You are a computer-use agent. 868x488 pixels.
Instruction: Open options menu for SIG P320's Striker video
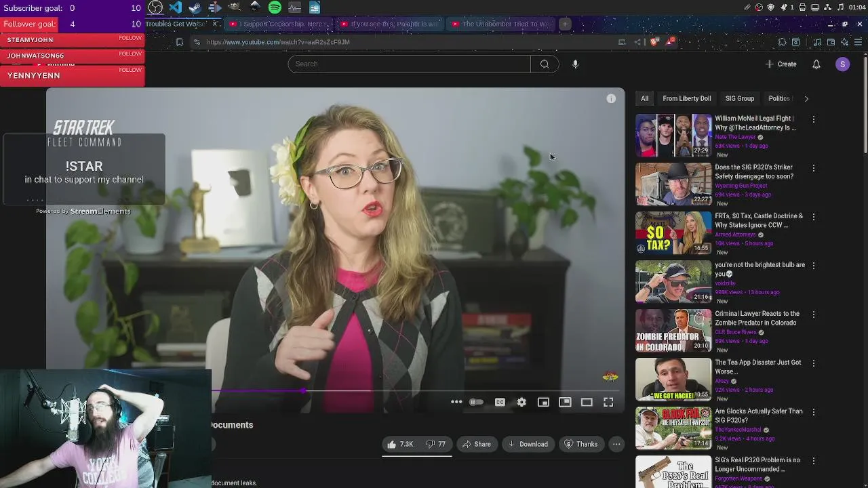click(x=814, y=168)
